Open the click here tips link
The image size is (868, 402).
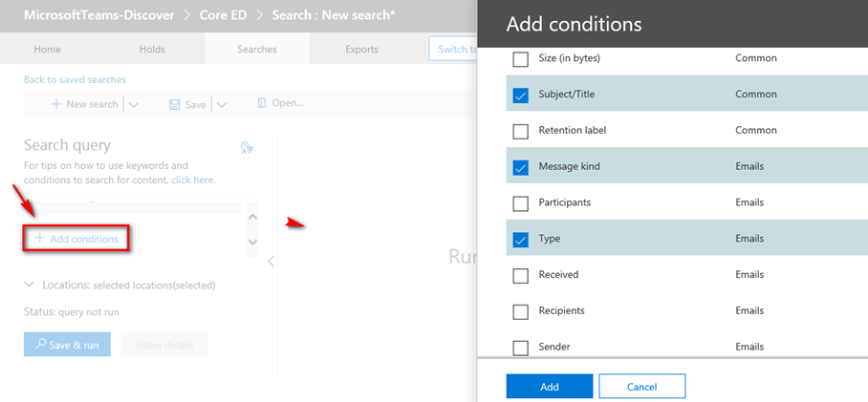pos(193,180)
